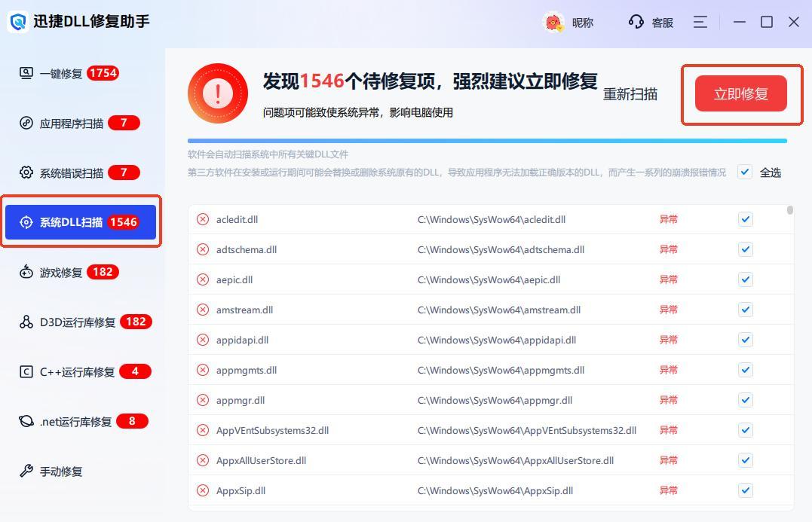Viewport: 812px width, 522px height.
Task: Click the user avatar icon
Action: [x=553, y=23]
